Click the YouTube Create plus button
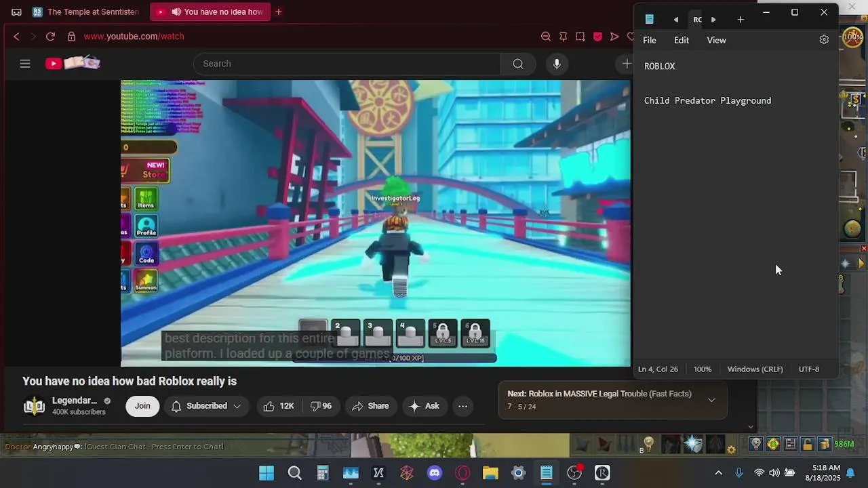The height and width of the screenshot is (488, 868). (626, 64)
